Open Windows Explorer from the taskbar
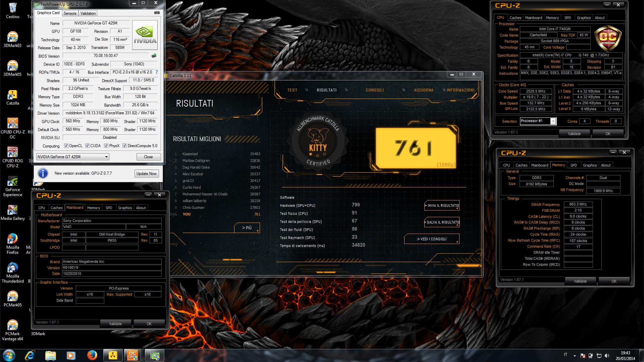This screenshot has width=644, height=362. tap(50, 355)
